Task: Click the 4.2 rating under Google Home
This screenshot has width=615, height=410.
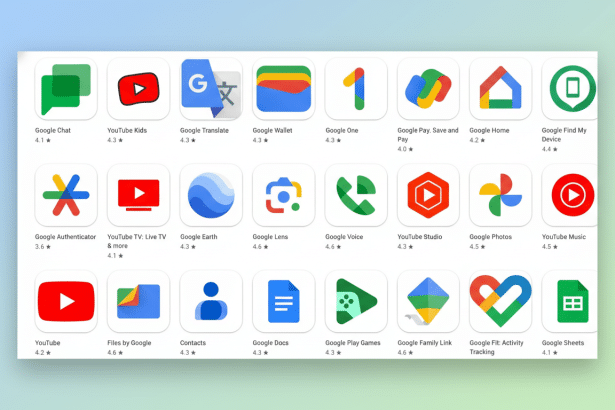Action: click(477, 140)
